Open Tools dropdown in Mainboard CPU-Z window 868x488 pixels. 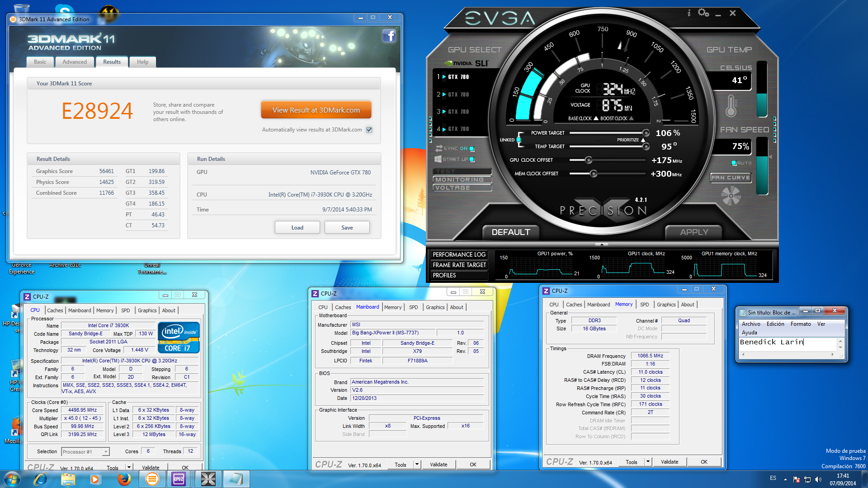pyautogui.click(x=417, y=465)
